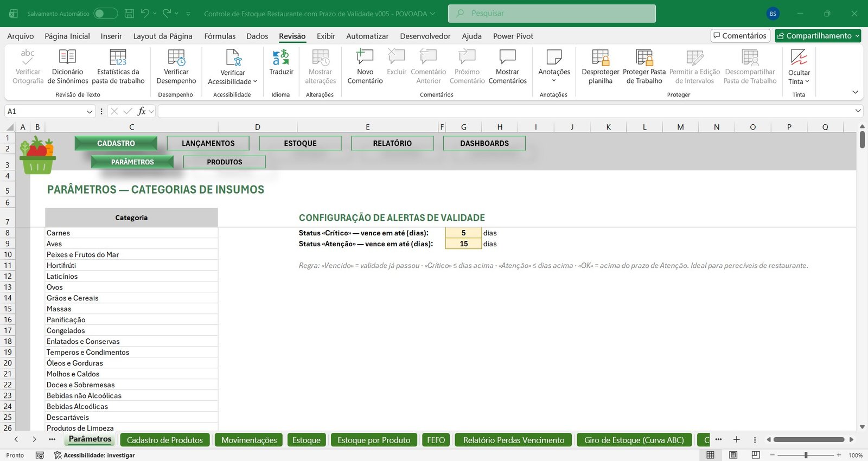Screen dimensions: 868x461
Task: Switch to Normal view in status bar
Action: click(710, 455)
